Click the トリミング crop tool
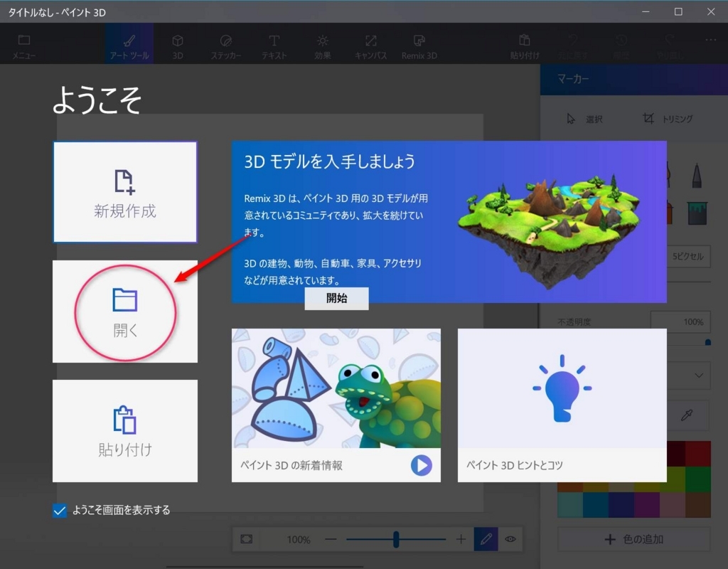The image size is (728, 569). tap(668, 119)
